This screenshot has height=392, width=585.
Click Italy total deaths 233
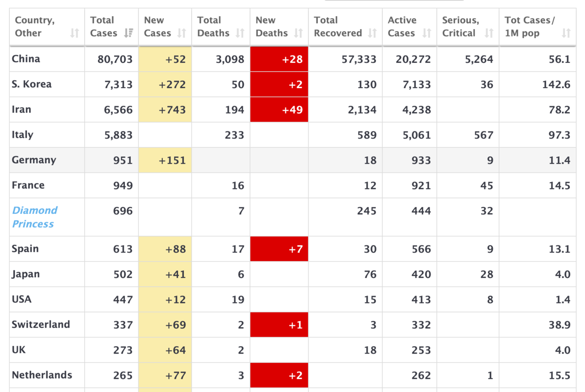234,135
